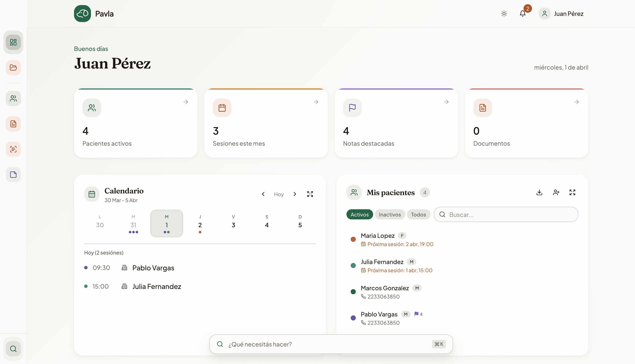Open the folder section in the sidebar
Image resolution: width=635 pixels, height=364 pixels.
(13, 67)
